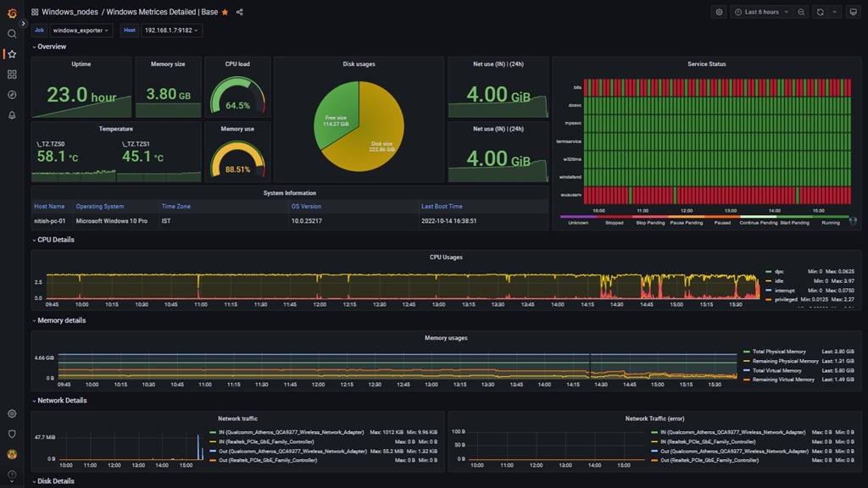Open the Alerting bell icon
The width and height of the screenshot is (868, 488).
coord(12,115)
